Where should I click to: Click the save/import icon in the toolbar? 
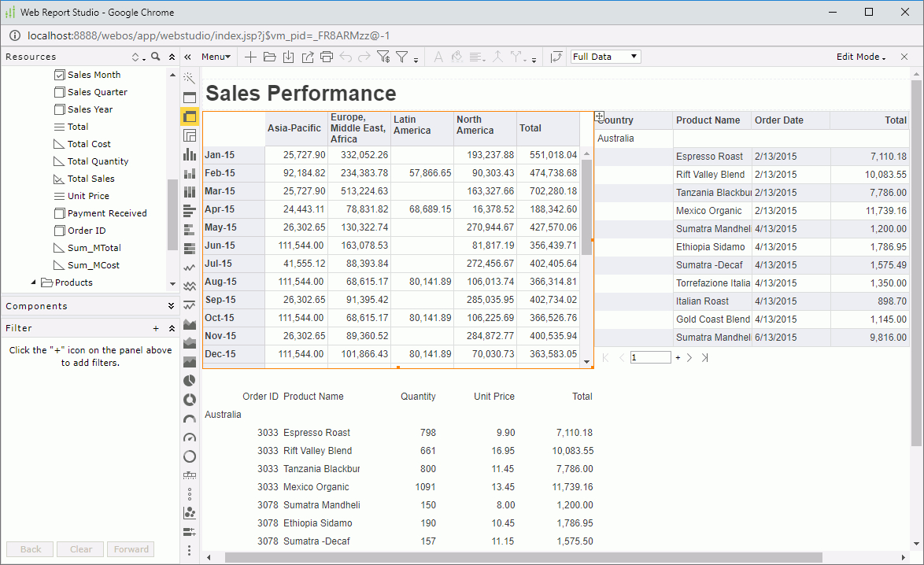289,56
